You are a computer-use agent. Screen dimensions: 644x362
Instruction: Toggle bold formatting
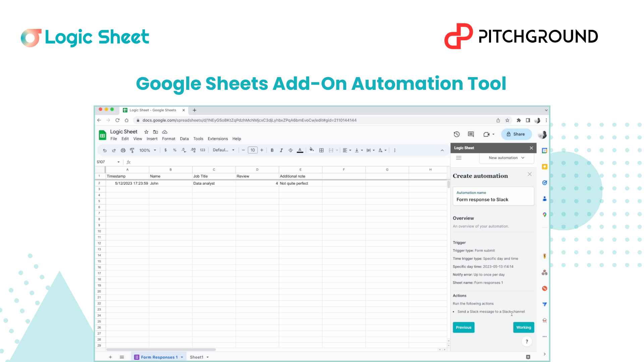click(x=272, y=150)
